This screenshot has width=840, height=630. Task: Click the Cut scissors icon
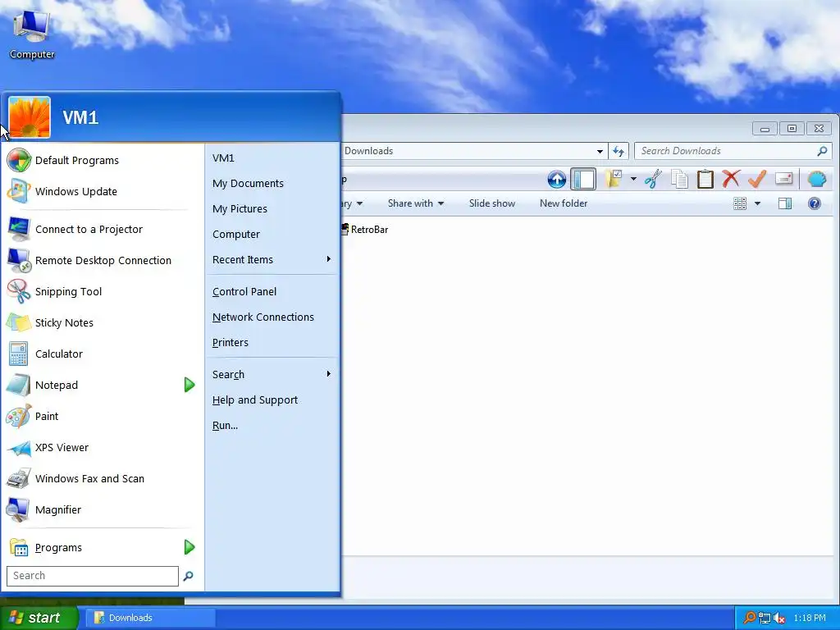pyautogui.click(x=653, y=179)
